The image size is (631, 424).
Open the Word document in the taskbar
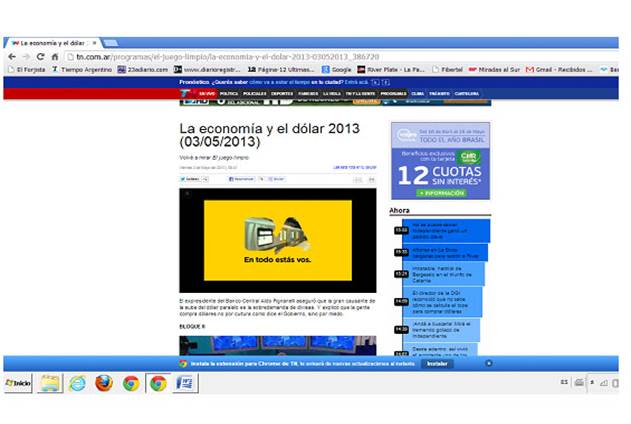click(185, 383)
